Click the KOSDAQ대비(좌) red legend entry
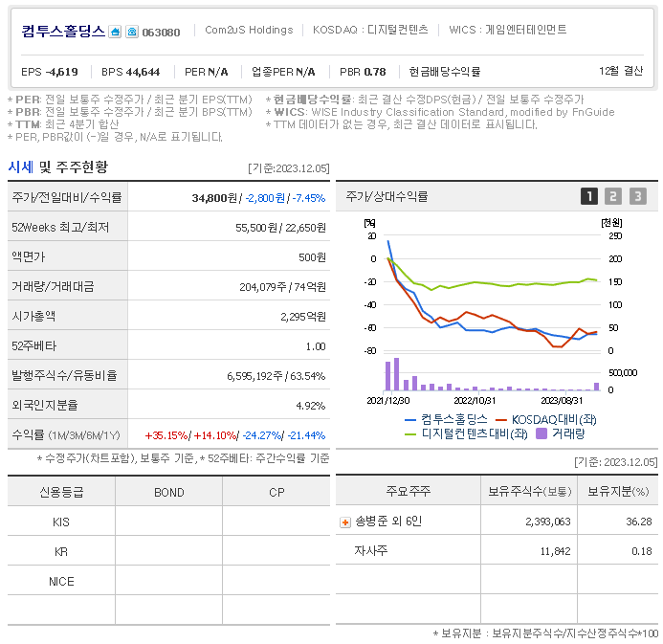 pyautogui.click(x=546, y=419)
